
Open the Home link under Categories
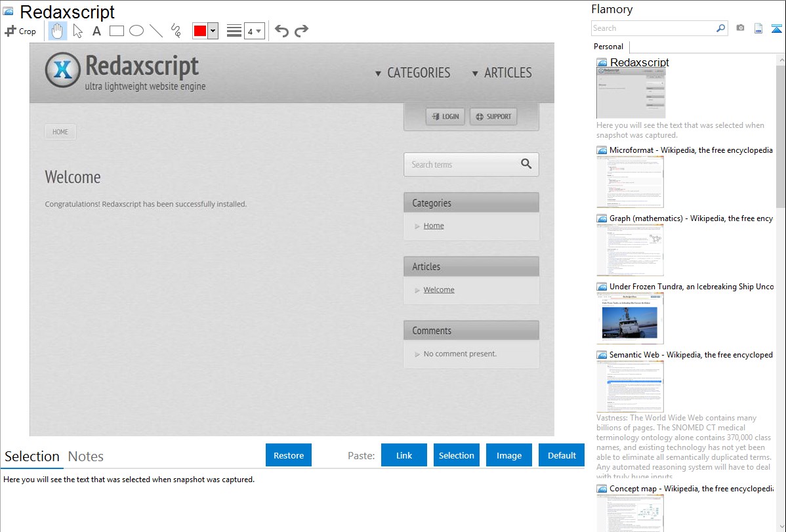pyautogui.click(x=434, y=226)
